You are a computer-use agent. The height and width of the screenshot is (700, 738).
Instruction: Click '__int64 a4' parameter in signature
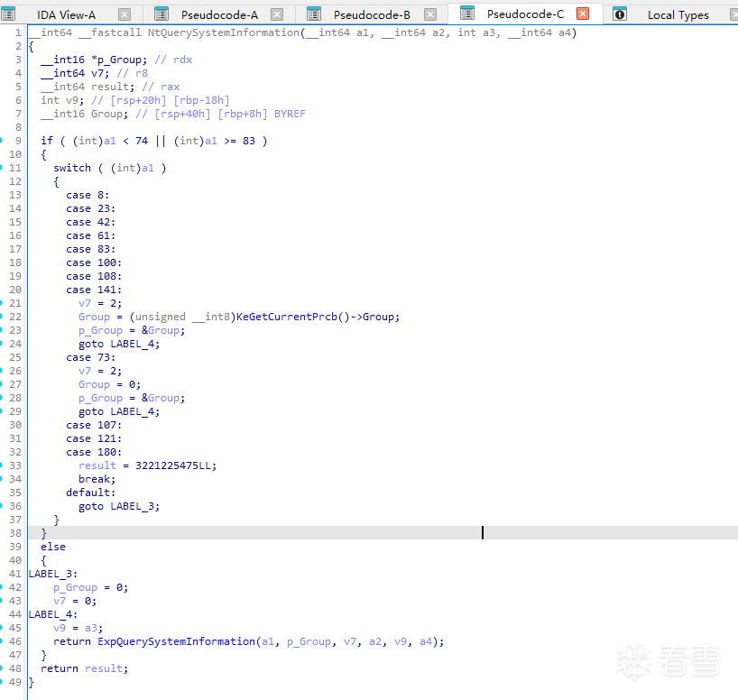(x=540, y=32)
